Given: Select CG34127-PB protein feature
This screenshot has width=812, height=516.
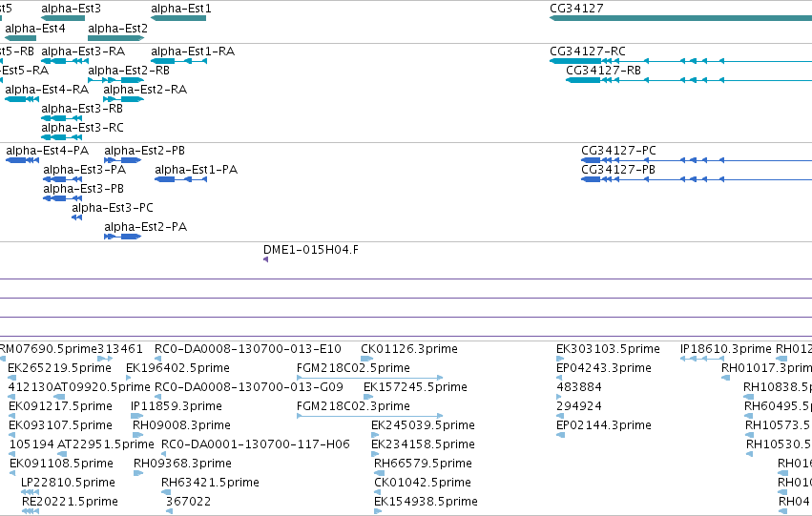Looking at the screenshot, I should point(697,179).
